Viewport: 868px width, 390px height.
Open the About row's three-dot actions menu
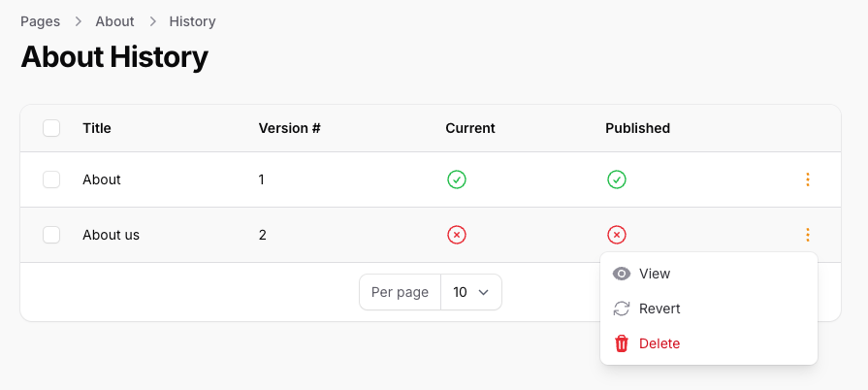[x=807, y=179]
